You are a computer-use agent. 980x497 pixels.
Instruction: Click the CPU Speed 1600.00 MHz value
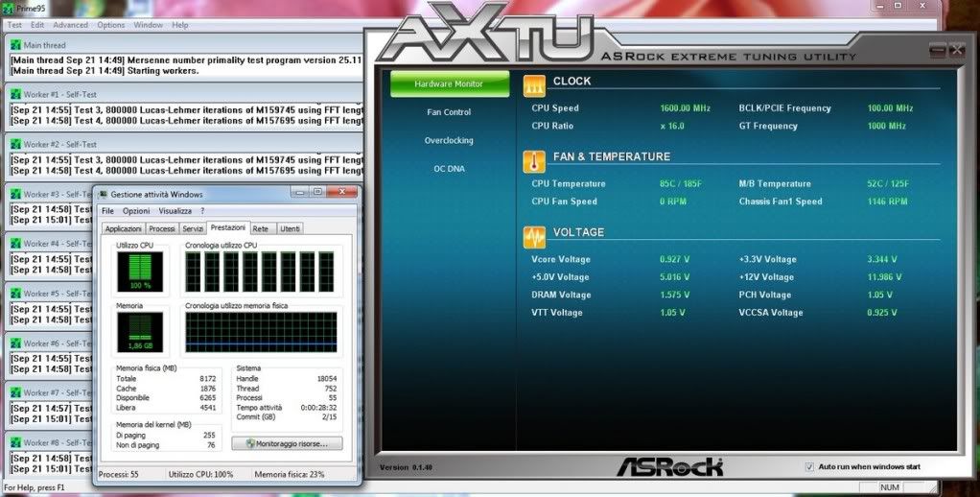685,108
